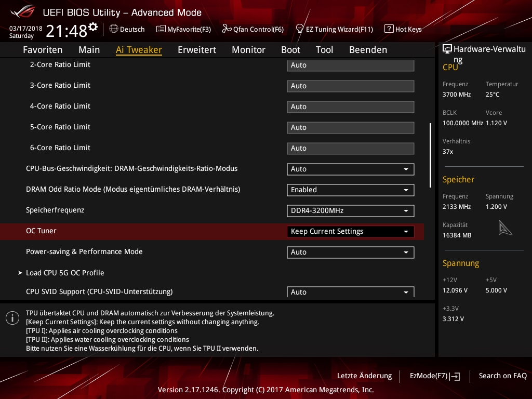Screen dimensions: 532x399
Task: Expand Load CPU 5G OC Profile submenu
Action: click(65, 273)
